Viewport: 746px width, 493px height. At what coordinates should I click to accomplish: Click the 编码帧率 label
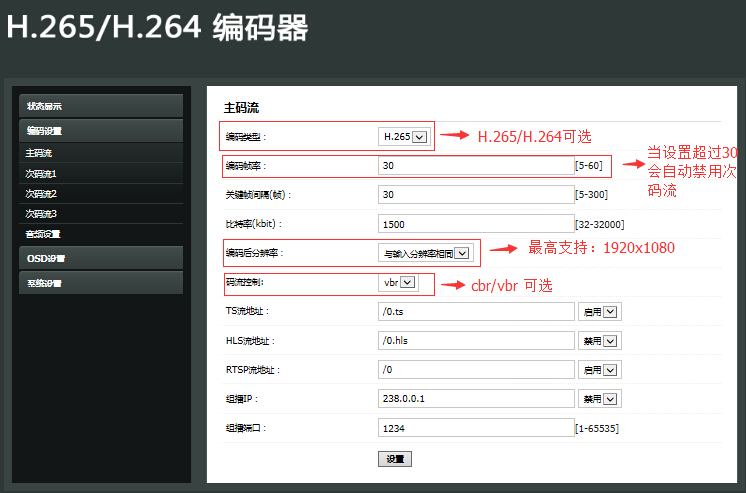pos(246,166)
